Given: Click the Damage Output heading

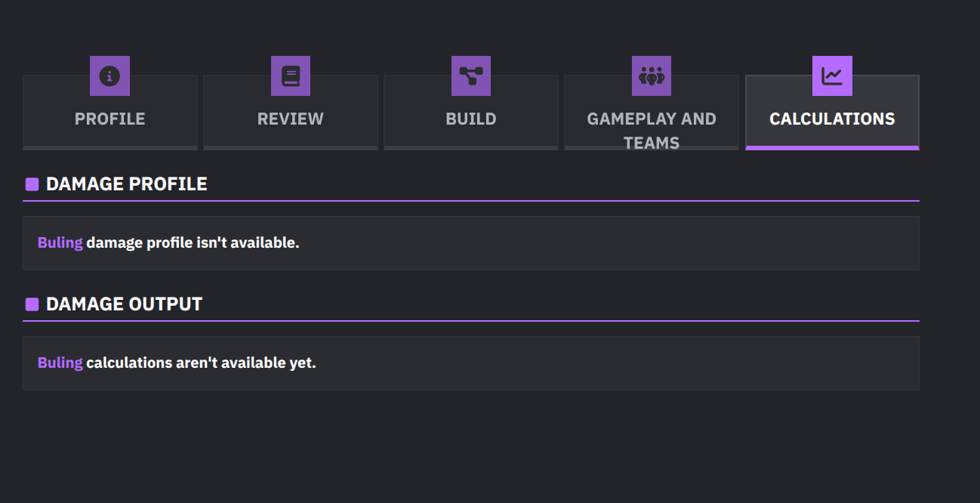Looking at the screenshot, I should 124,304.
